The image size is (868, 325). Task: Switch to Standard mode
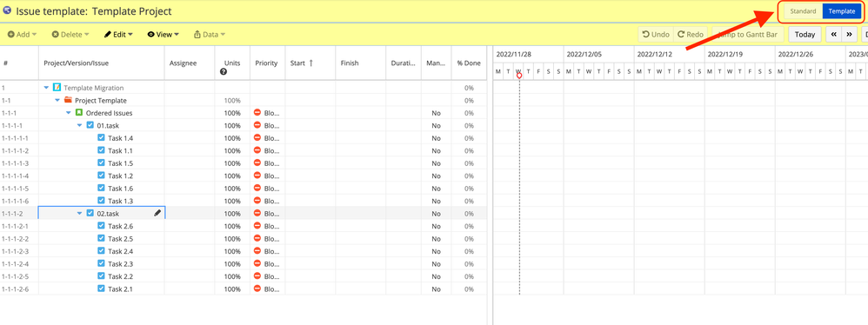click(802, 11)
